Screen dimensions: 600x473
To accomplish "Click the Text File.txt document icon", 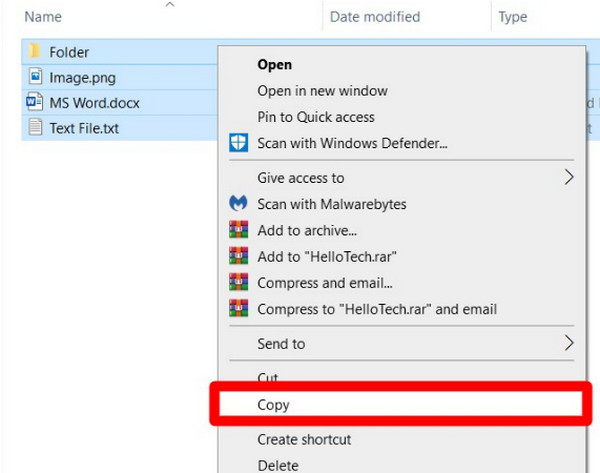I will (35, 127).
